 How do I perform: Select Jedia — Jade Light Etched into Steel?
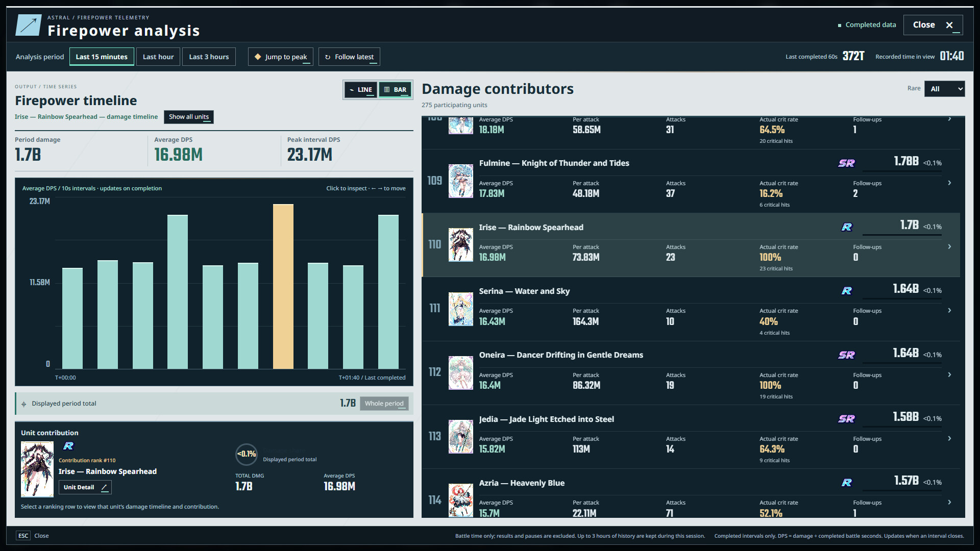[x=547, y=419]
